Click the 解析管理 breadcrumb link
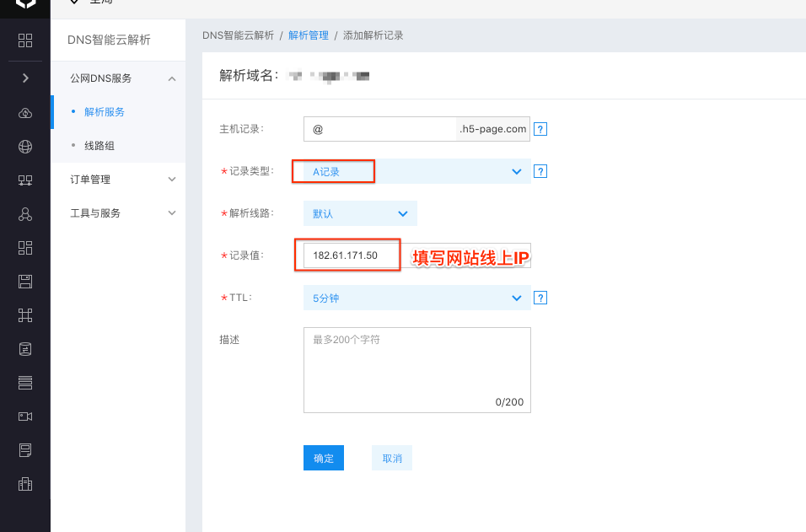Screen dimensions: 806x532 pos(308,35)
